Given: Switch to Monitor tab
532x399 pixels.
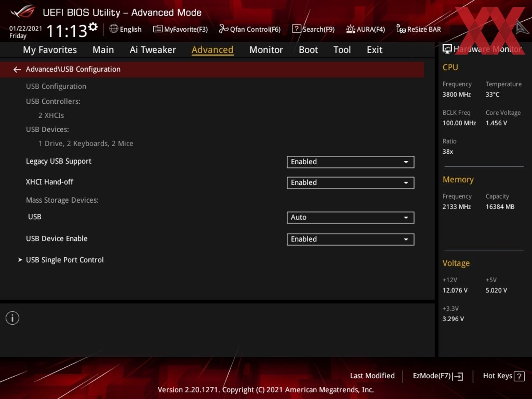Looking at the screenshot, I should pos(266,50).
